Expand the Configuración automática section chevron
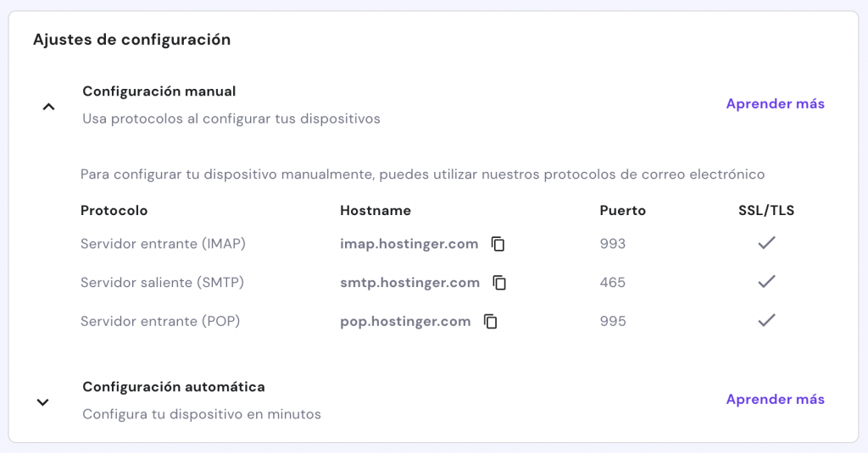868x453 pixels. coord(43,402)
